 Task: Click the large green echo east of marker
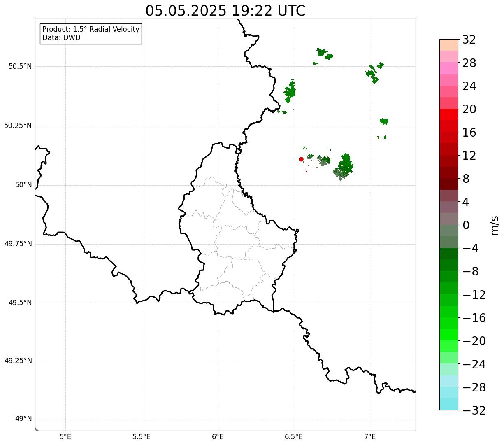(x=344, y=167)
